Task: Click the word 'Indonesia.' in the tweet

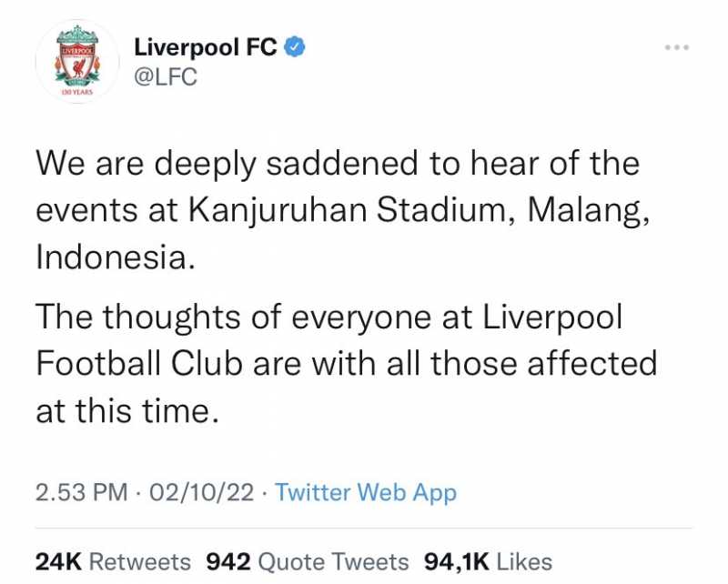Action: (116, 257)
